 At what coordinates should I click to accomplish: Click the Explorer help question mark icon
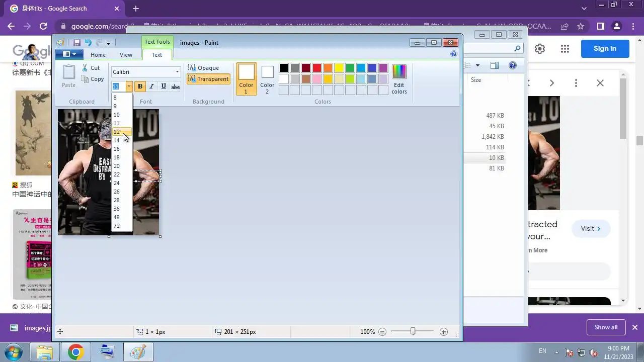(512, 65)
